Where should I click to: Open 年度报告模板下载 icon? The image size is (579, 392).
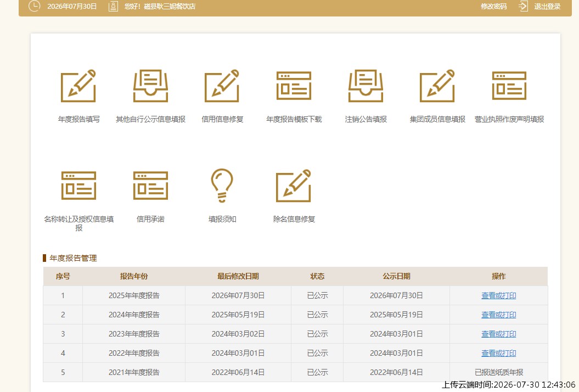(294, 86)
